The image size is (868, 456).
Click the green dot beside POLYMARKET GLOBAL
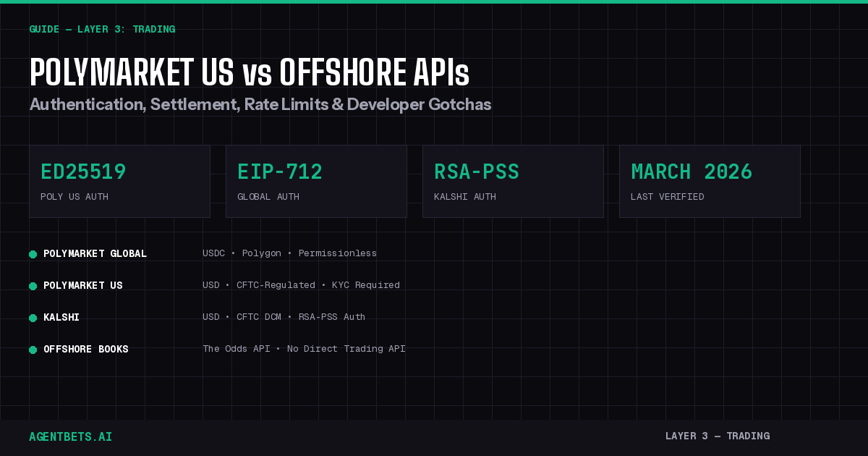pos(33,254)
